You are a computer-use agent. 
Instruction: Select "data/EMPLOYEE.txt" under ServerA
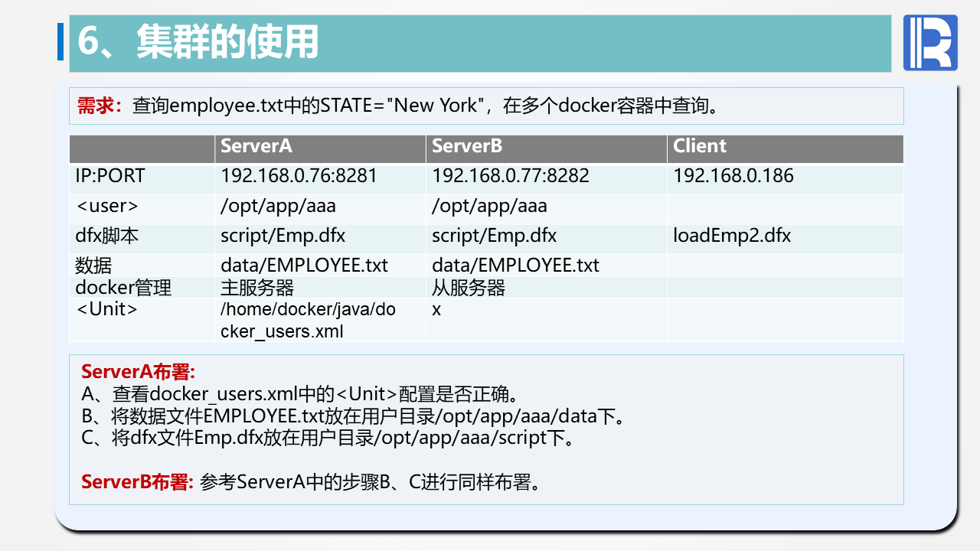point(305,266)
